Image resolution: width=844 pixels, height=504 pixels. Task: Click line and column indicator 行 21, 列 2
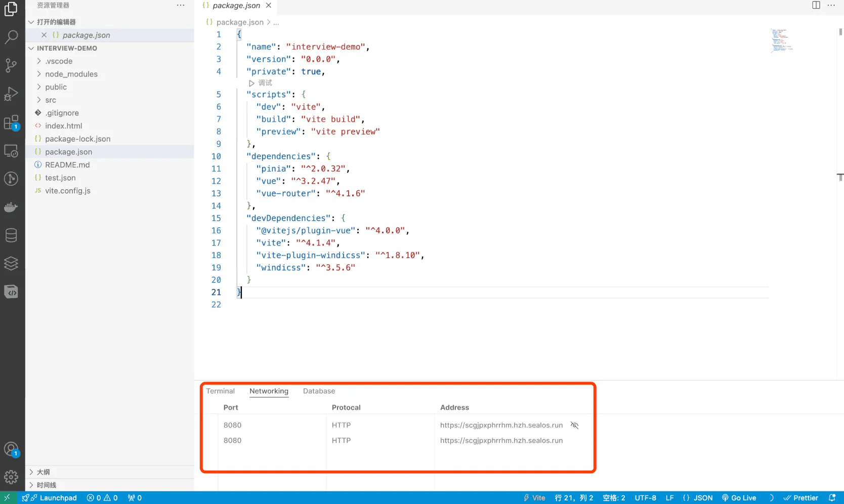pos(574,498)
